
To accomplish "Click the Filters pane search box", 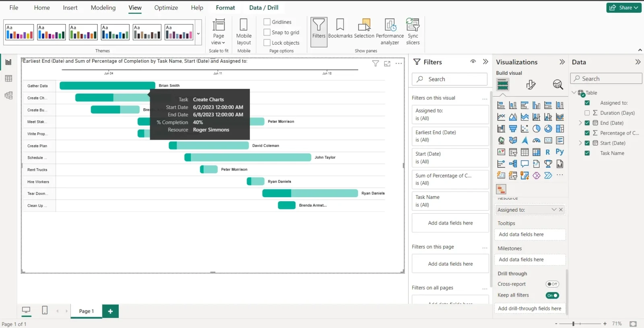I will click(450, 79).
